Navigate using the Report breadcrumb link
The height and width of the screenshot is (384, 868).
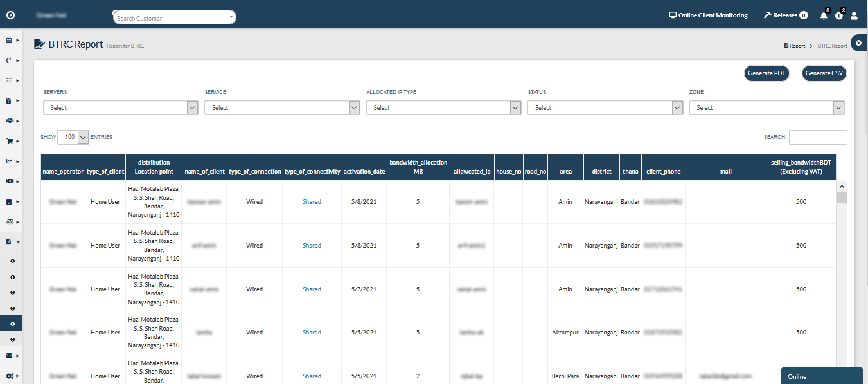click(799, 46)
